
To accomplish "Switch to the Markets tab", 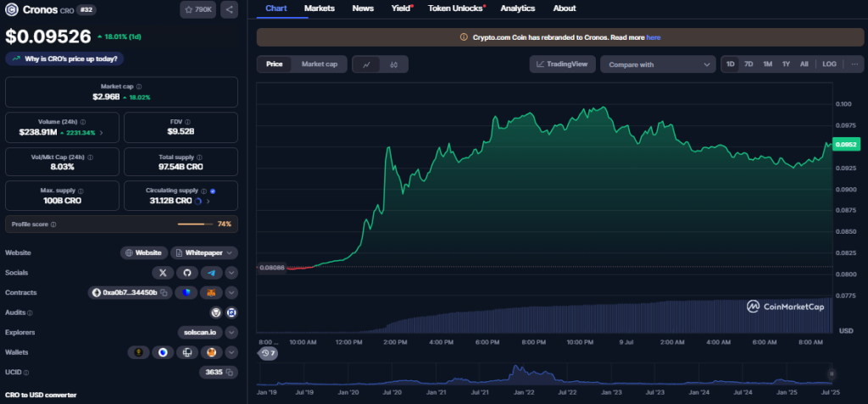I will [x=319, y=8].
